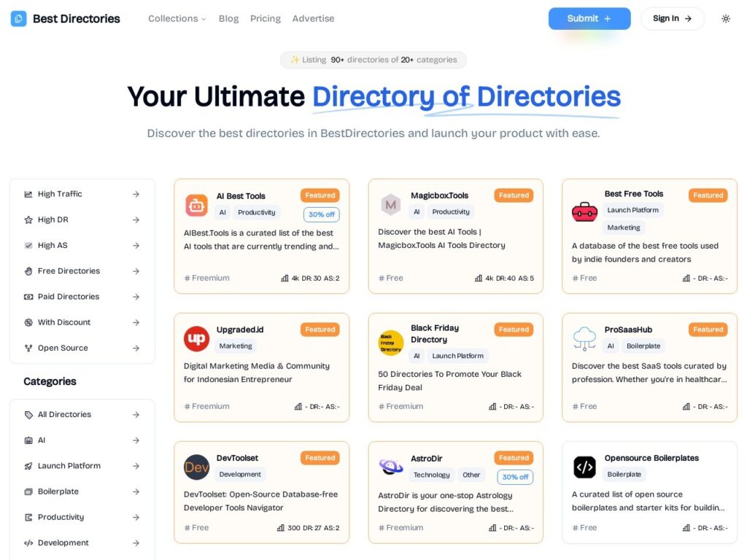
Task: Click the Paid Directories banknote icon
Action: click(x=28, y=297)
